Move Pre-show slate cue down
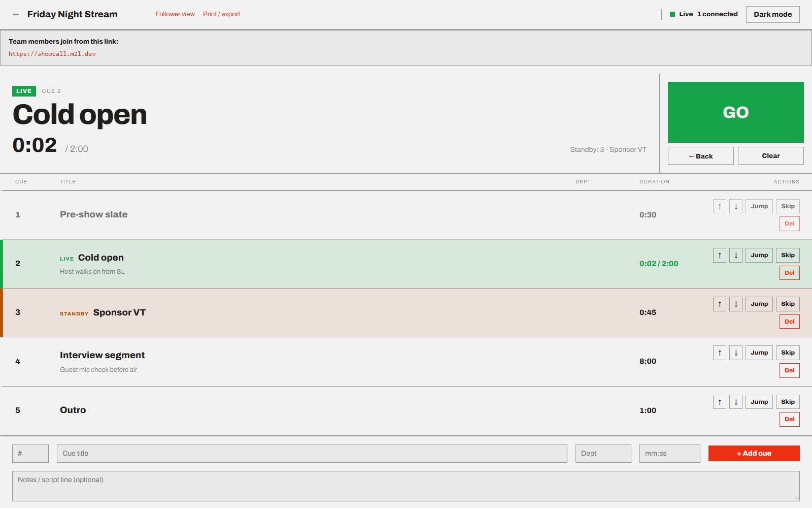 coord(736,206)
